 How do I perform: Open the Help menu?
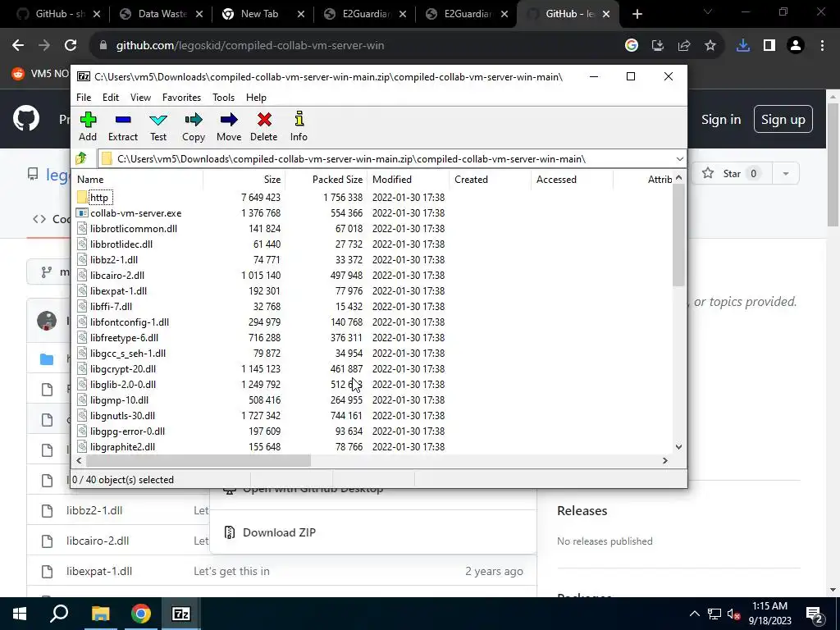pos(256,98)
